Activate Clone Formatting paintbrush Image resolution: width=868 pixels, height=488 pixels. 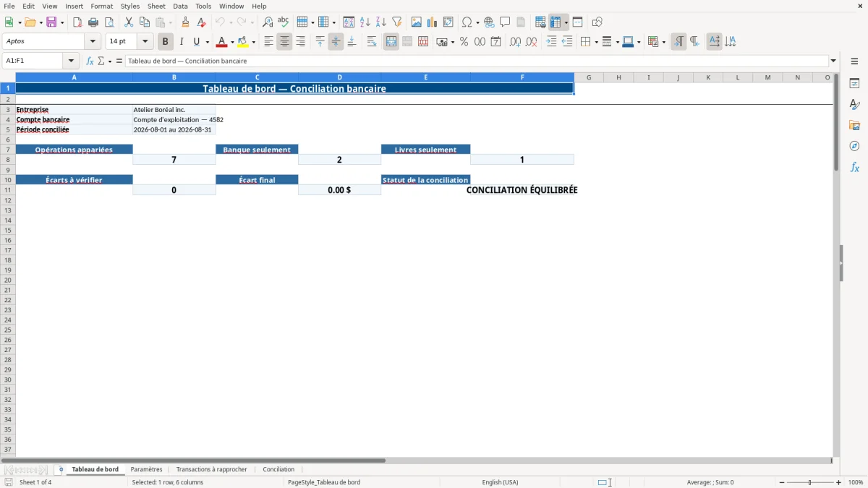pos(185,22)
